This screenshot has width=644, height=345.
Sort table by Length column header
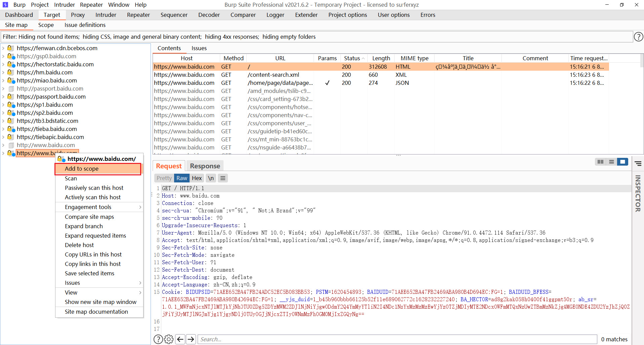(381, 58)
